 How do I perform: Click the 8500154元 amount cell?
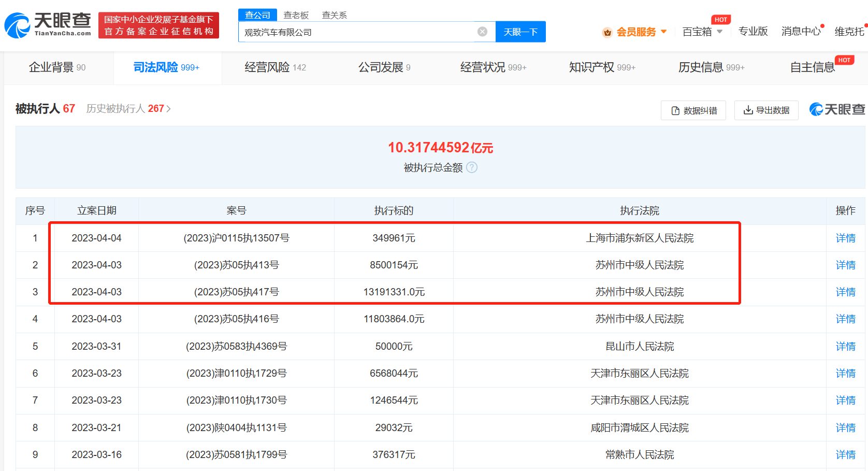(x=394, y=265)
